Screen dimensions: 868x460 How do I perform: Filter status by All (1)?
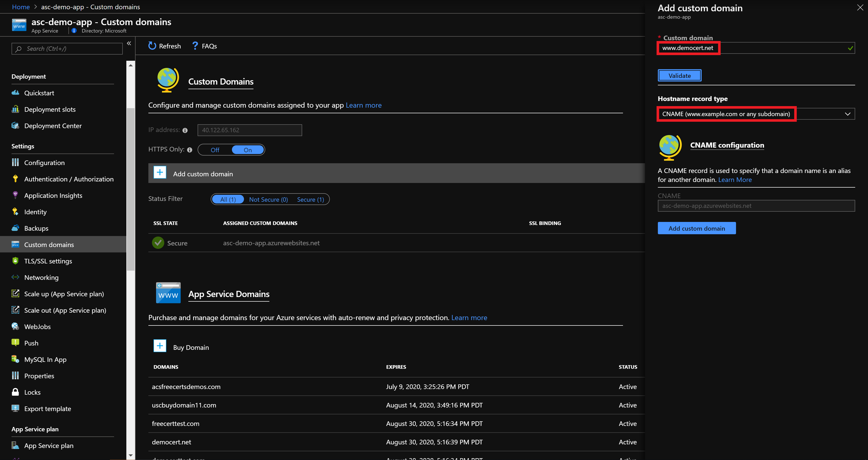228,199
